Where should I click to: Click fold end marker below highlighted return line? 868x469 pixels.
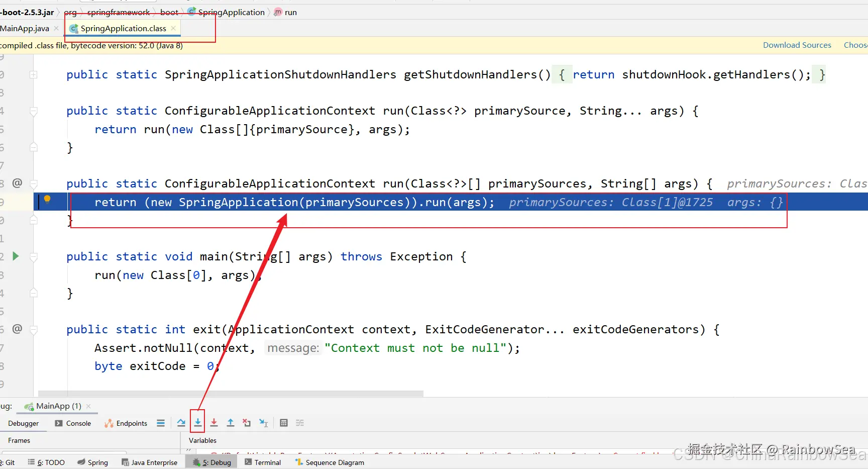coord(34,220)
